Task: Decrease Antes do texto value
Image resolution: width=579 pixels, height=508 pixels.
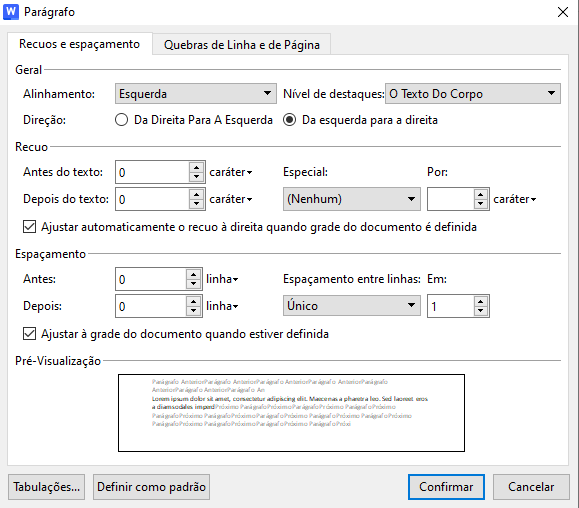Action: [197, 177]
